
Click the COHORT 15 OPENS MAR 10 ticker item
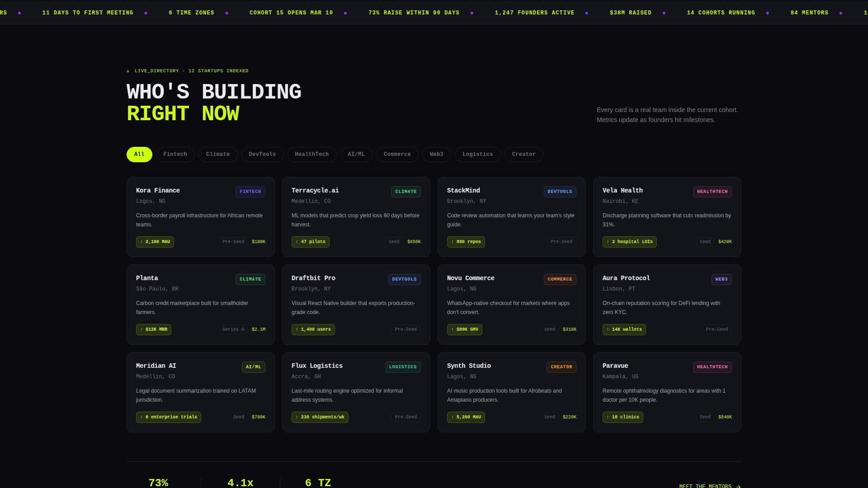[292, 13]
